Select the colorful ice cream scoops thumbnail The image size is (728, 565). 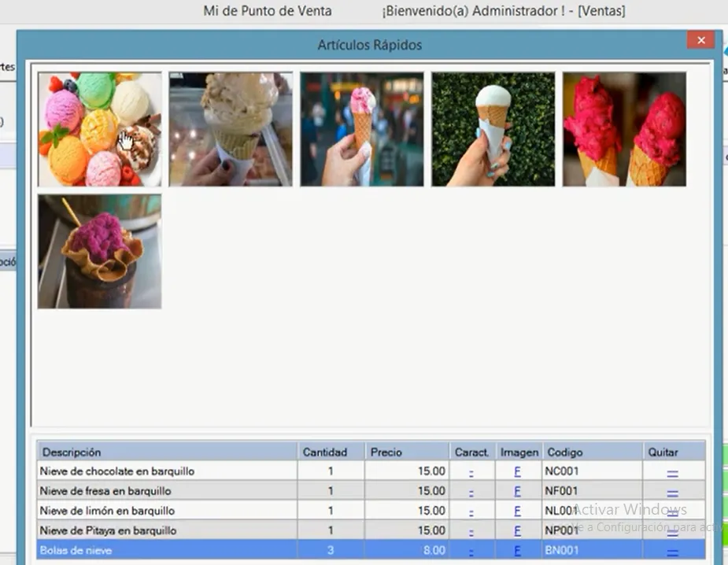click(99, 128)
